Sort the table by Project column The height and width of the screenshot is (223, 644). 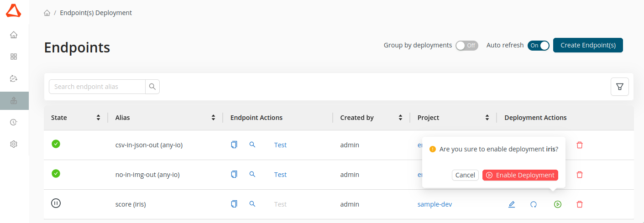(x=487, y=118)
